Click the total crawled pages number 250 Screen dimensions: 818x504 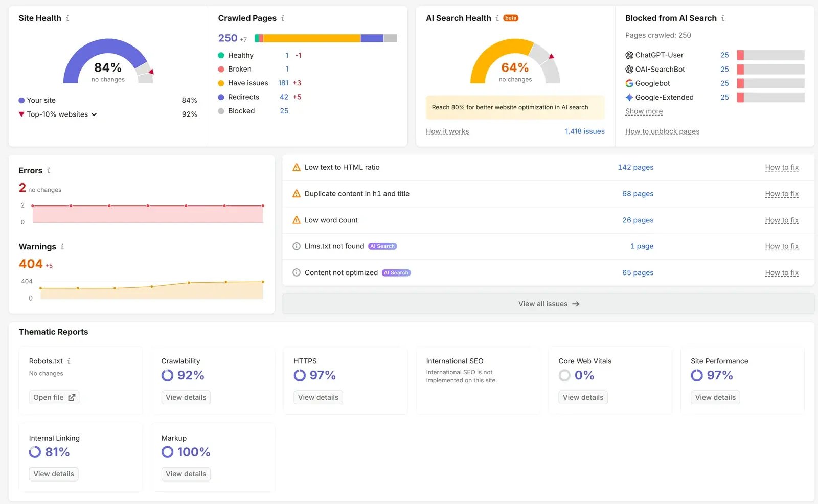(228, 38)
